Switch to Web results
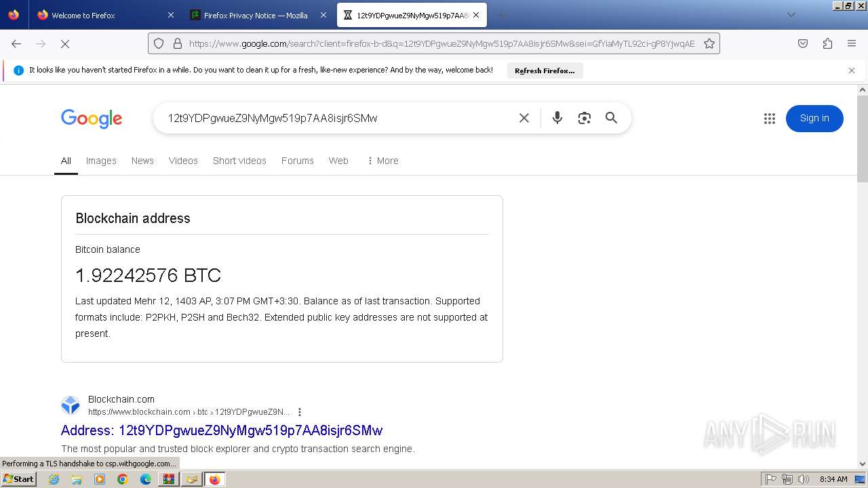This screenshot has width=868, height=488. coord(338,161)
